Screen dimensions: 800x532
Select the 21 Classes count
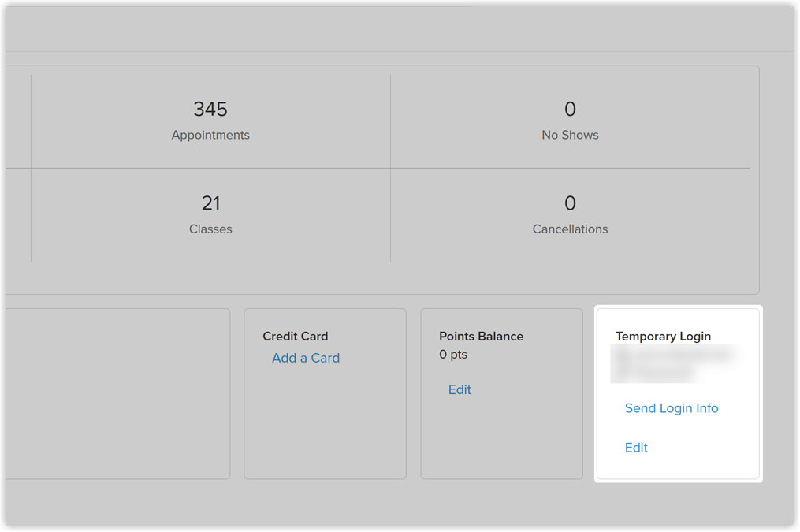[210, 203]
